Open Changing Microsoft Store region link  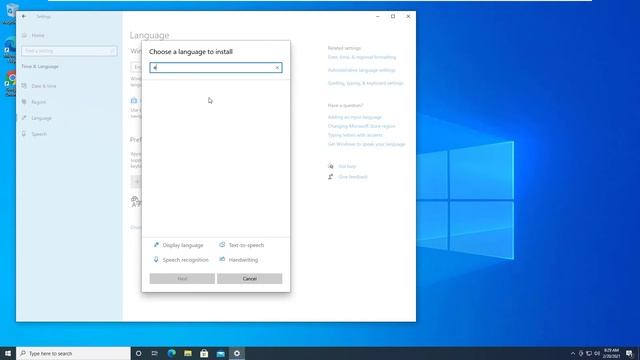pos(361,126)
